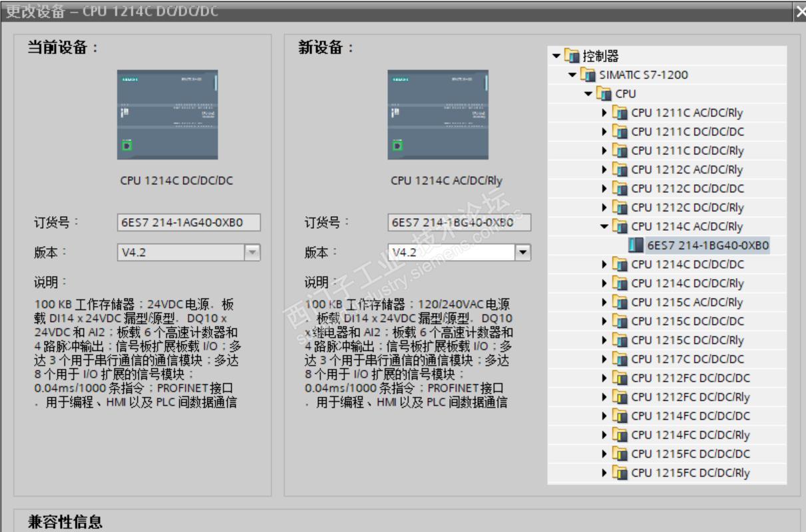Screen dimensions: 806x532
Task: Expand CPU 1212C AC/DC/Rly
Action: pos(604,170)
